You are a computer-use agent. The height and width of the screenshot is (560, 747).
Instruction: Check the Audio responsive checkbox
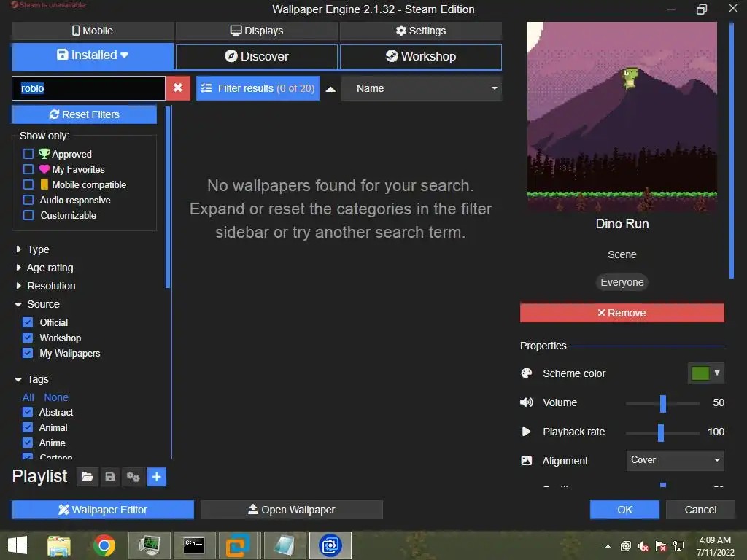pos(28,200)
